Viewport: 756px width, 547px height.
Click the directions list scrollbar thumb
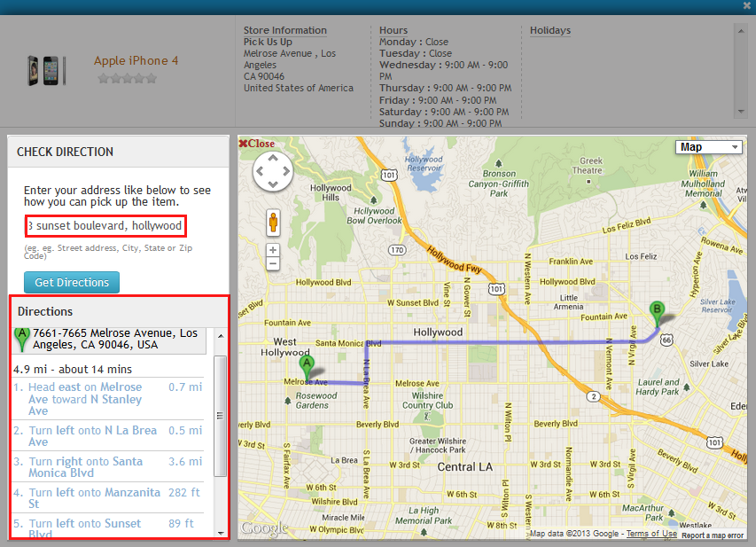point(221,416)
